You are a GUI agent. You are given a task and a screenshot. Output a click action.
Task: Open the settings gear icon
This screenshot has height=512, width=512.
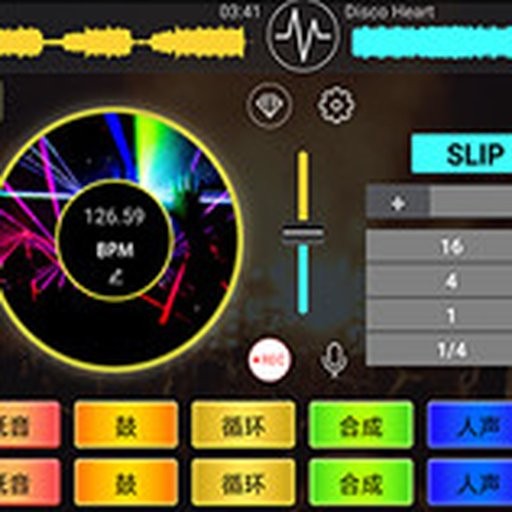(336, 105)
